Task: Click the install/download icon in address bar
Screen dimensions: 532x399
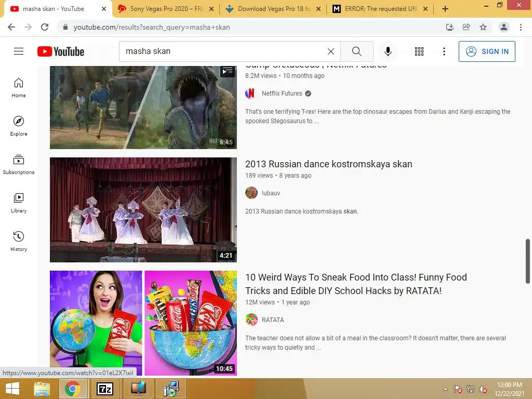Action: pos(449,27)
